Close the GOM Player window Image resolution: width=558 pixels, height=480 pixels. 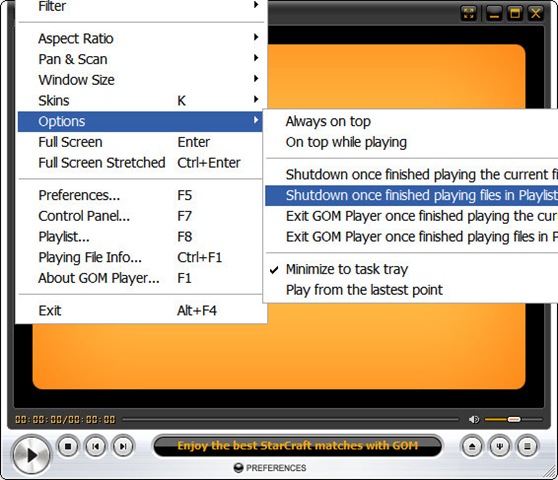pos(535,14)
